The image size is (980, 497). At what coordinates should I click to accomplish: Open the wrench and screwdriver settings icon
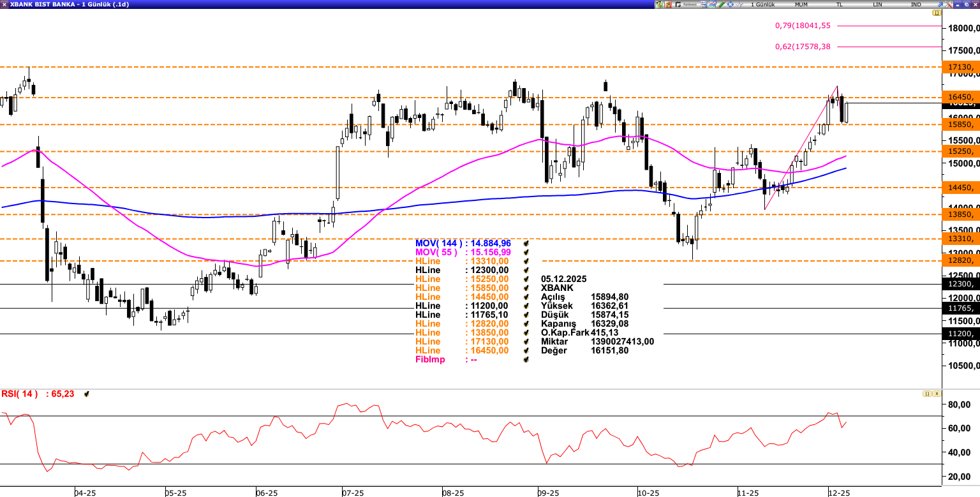coord(947,4)
